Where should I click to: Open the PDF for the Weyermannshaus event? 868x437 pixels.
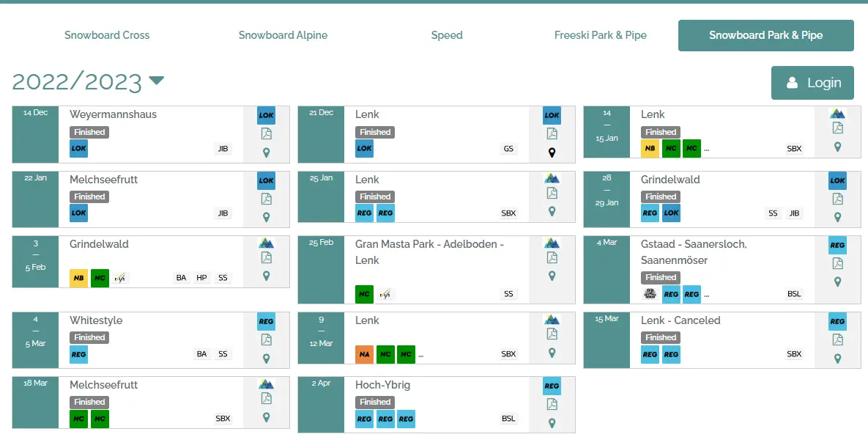266,134
